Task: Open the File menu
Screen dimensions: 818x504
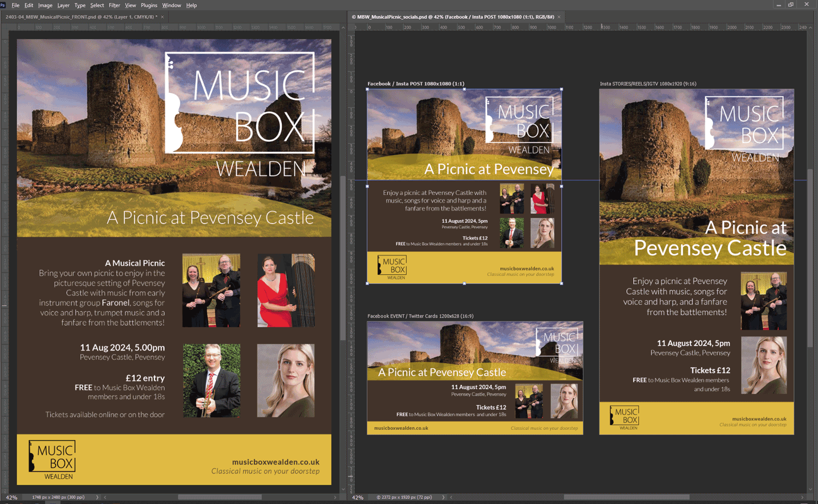Action: (15, 5)
